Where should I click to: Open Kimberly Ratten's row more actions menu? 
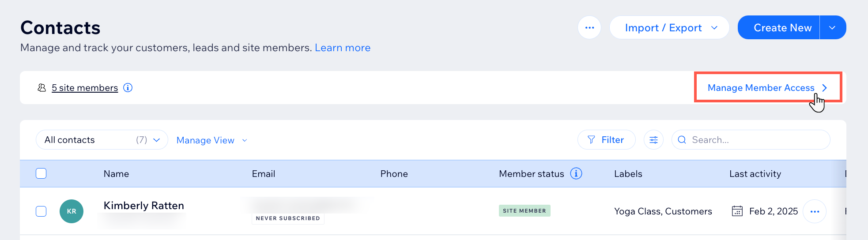tap(815, 211)
